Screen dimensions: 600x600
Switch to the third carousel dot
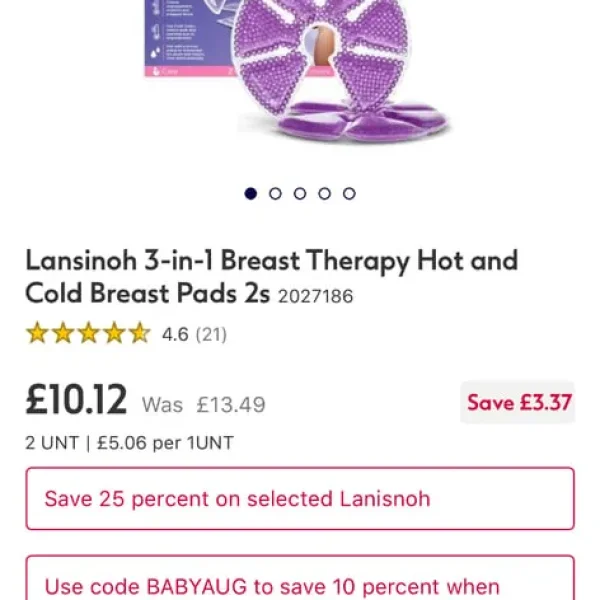(x=300, y=194)
